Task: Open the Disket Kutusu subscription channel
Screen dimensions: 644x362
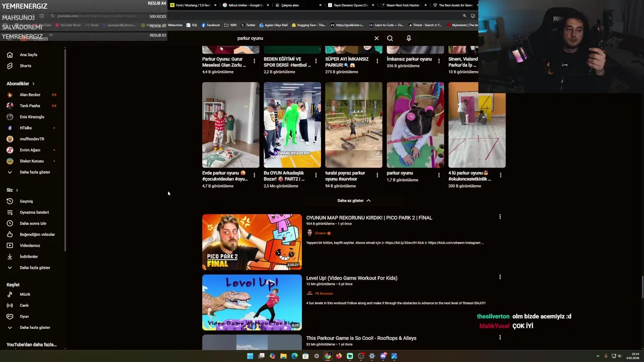Action: pos(31,161)
